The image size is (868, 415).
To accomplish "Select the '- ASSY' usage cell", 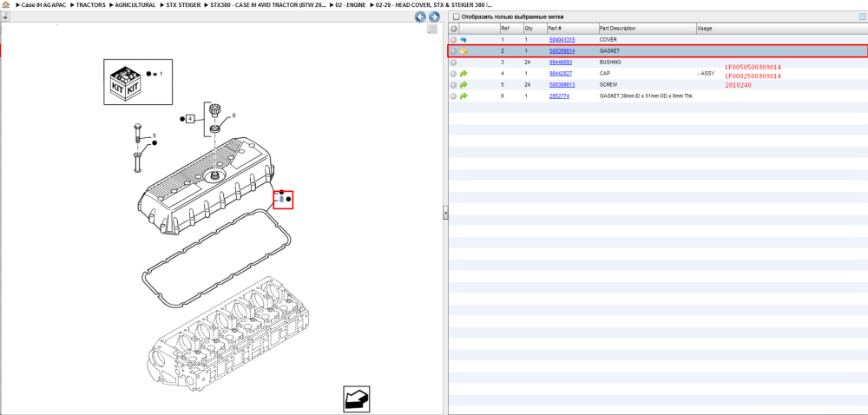I will click(706, 74).
